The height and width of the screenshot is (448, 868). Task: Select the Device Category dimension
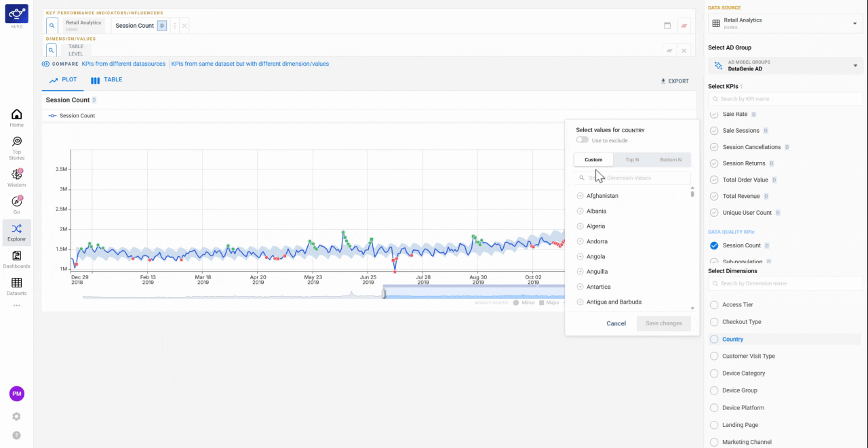(714, 373)
